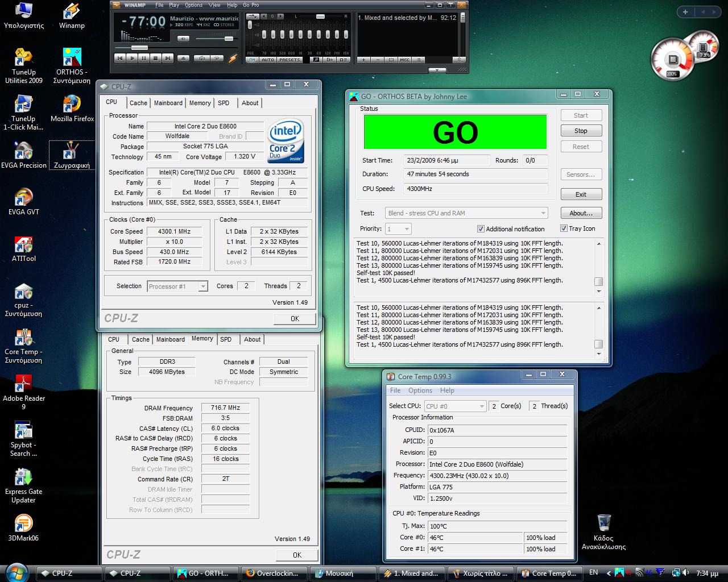
Task: Open the Adobe Reader 9 desktop icon
Action: coord(24,393)
